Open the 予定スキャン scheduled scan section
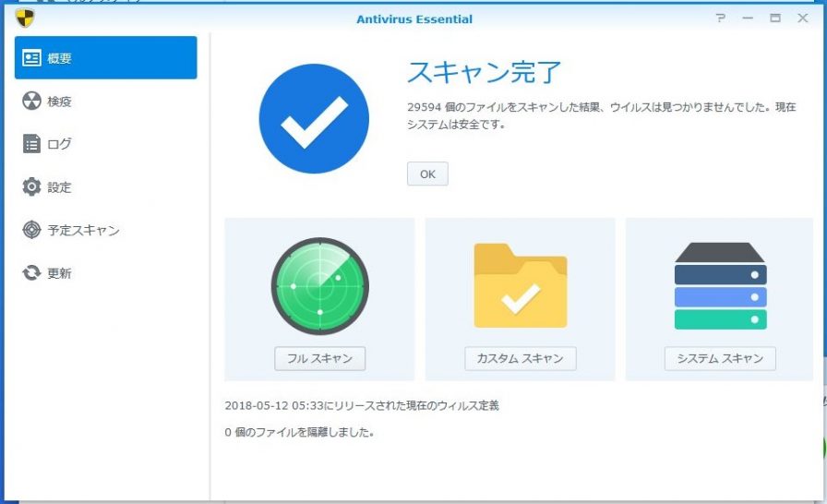This screenshot has width=827, height=504. [105, 230]
